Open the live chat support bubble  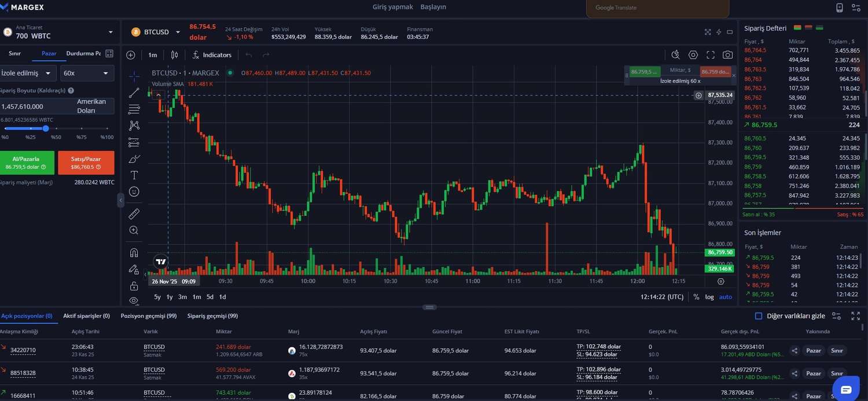pyautogui.click(x=846, y=389)
